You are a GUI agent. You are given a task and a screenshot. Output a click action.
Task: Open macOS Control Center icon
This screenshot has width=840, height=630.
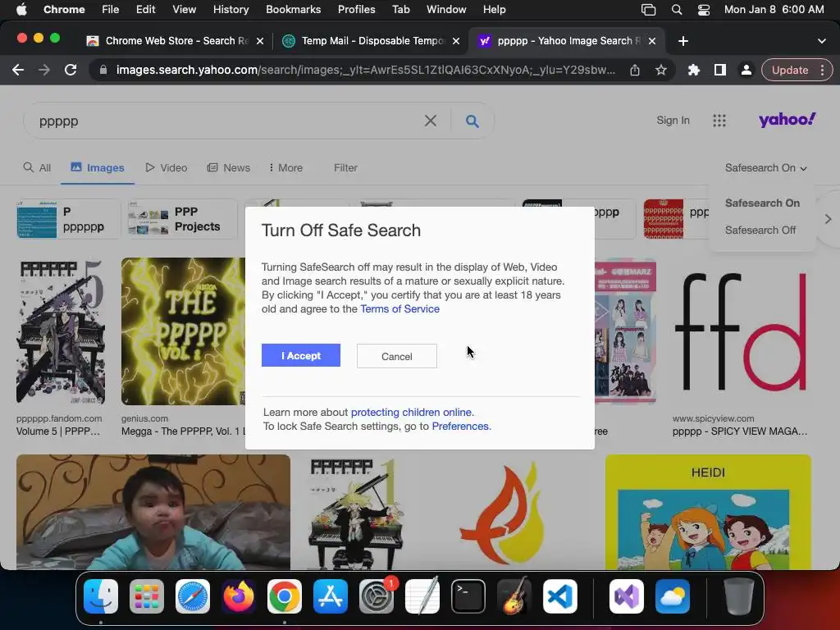click(x=704, y=10)
